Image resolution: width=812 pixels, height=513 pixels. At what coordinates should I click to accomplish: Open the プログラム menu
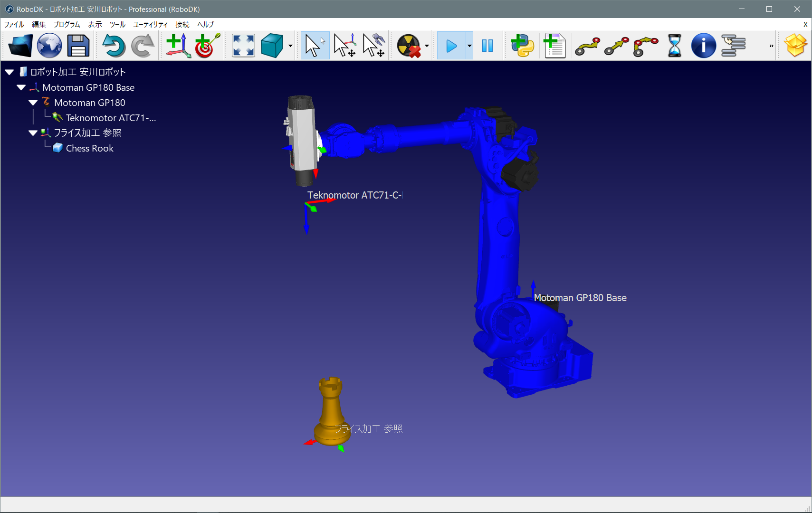[x=67, y=25]
